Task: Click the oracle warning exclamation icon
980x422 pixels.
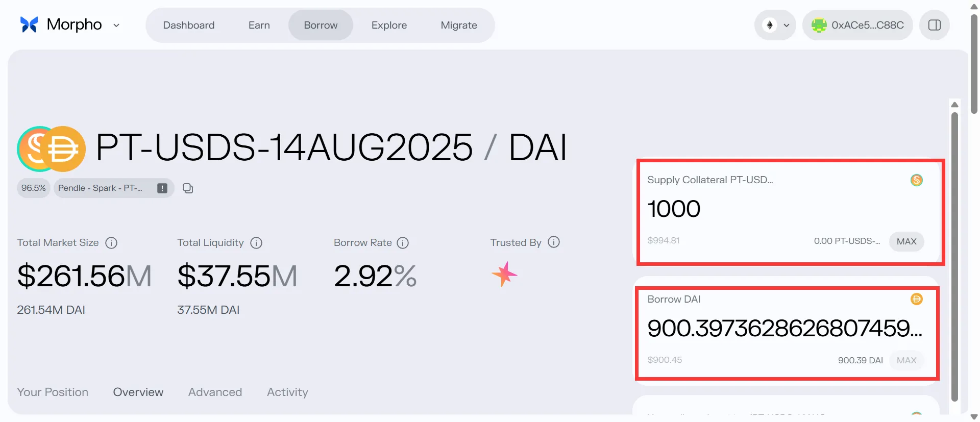Action: [x=162, y=188]
